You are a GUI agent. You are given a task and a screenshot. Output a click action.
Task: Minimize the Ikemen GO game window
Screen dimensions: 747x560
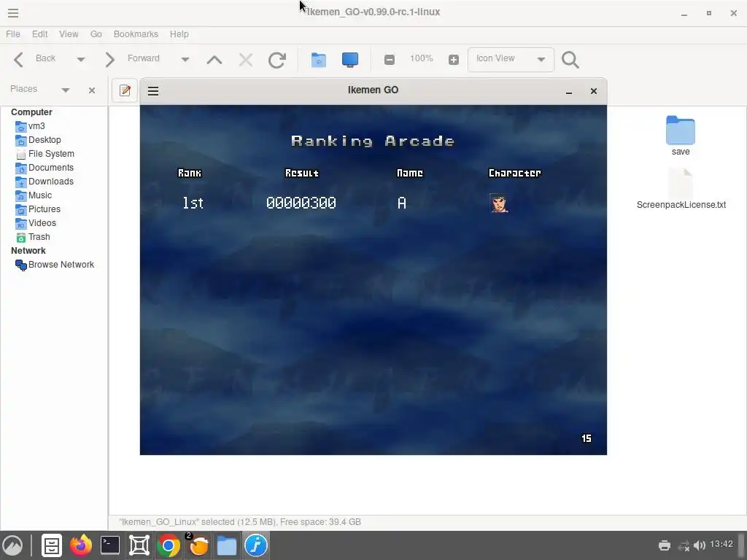pyautogui.click(x=569, y=91)
